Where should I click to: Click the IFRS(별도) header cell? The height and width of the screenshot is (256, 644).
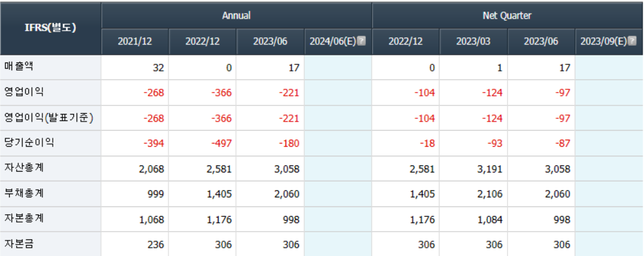51,28
